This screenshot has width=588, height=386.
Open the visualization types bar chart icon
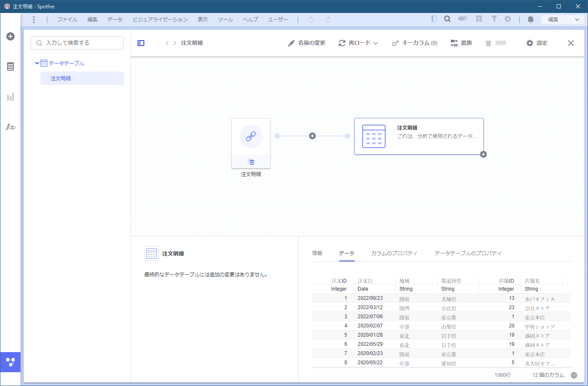[10, 97]
